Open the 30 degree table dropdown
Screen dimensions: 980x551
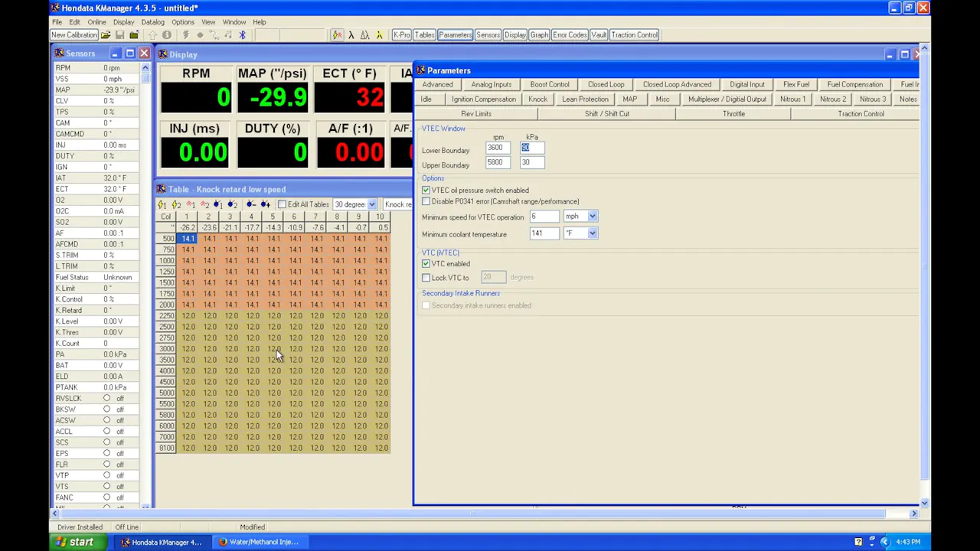371,204
